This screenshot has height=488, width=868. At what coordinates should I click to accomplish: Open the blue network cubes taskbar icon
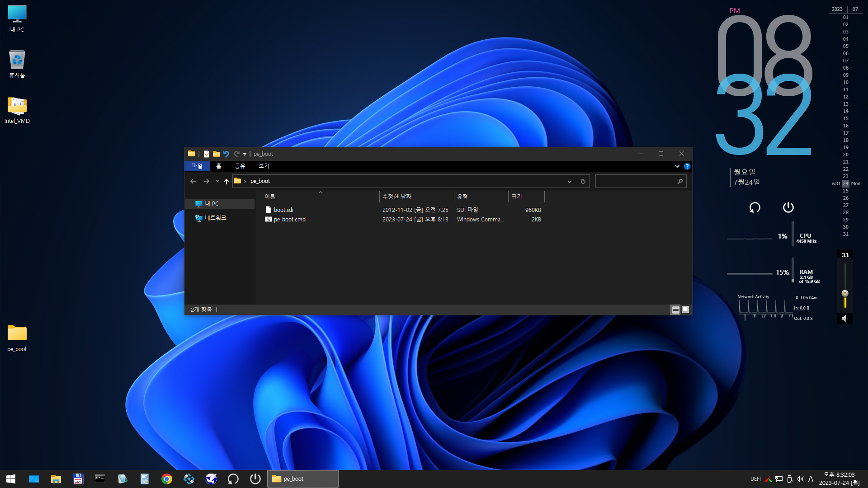coord(189,479)
